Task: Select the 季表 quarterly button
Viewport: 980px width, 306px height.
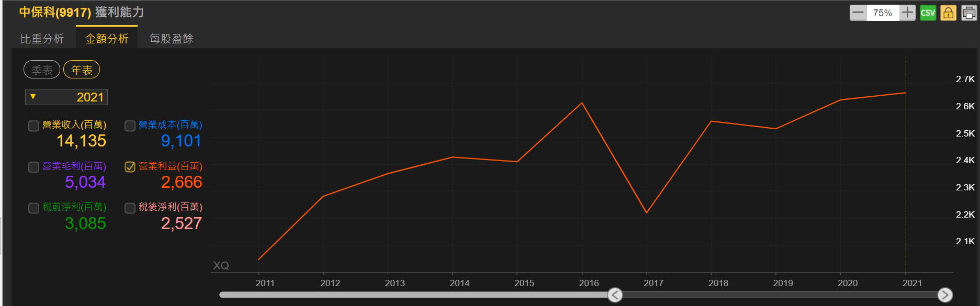Action: (x=42, y=70)
